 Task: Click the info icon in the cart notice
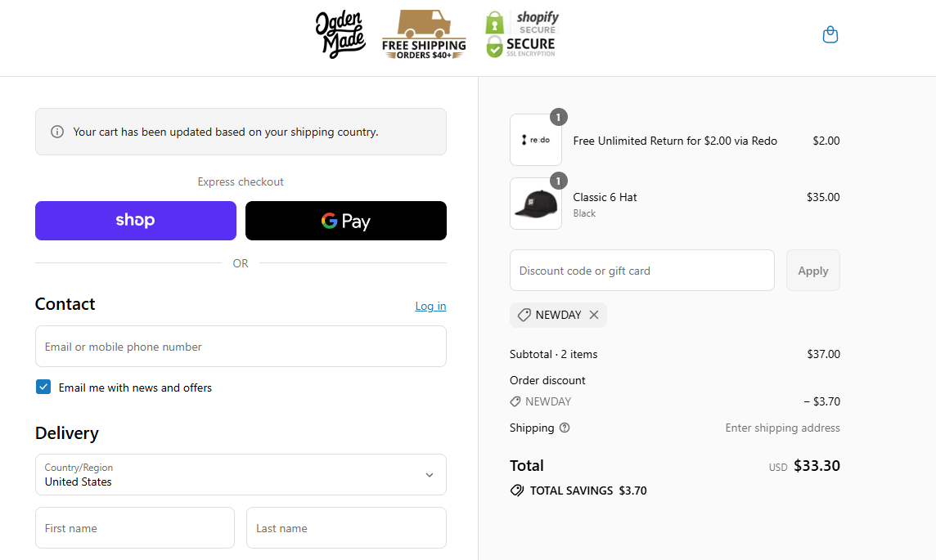pyautogui.click(x=56, y=131)
